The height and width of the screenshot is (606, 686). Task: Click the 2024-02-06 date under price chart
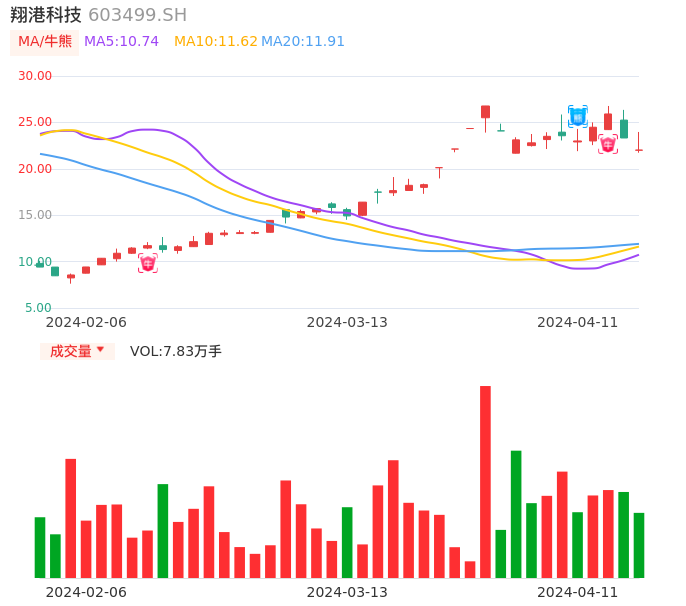86,322
